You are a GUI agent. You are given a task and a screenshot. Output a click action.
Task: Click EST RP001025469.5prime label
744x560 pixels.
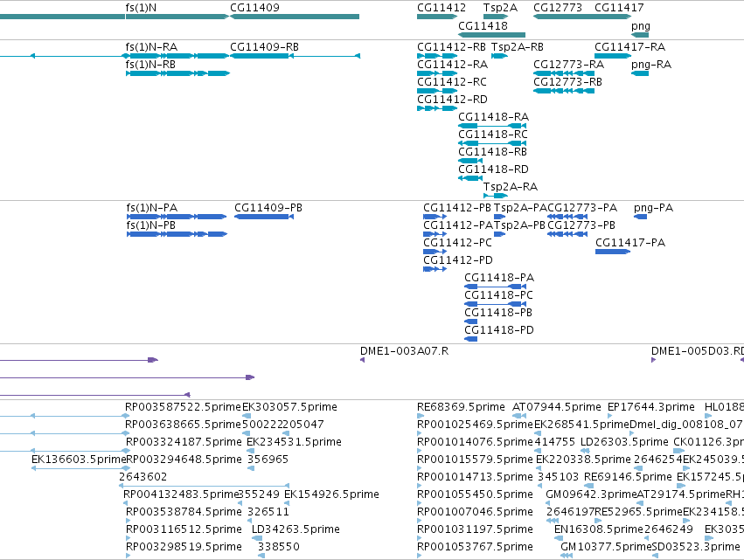pyautogui.click(x=475, y=425)
